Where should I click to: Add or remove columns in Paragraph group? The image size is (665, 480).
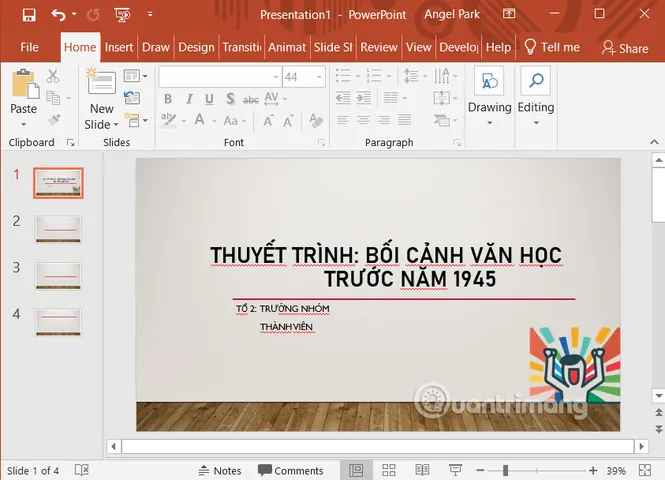pyautogui.click(x=395, y=98)
